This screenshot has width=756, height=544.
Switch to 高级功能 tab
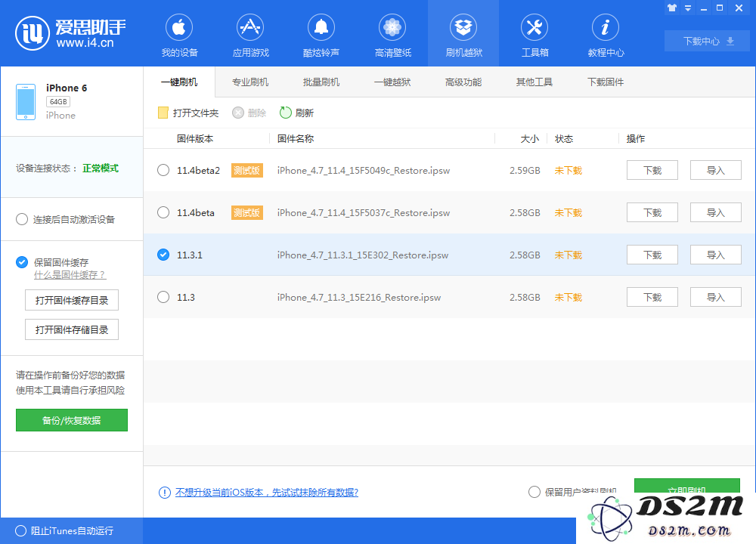(x=463, y=82)
